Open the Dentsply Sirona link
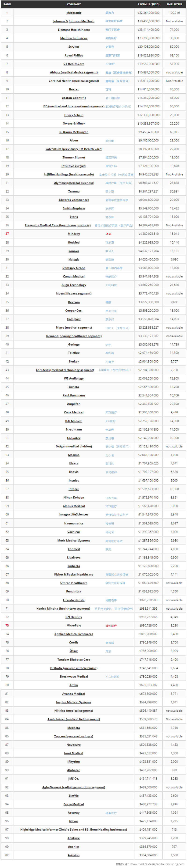The image size is (187, 868). click(74, 268)
